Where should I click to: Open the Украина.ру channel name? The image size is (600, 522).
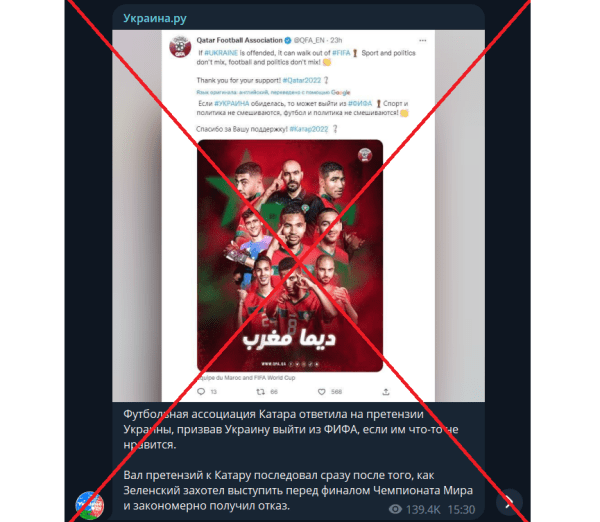155,18
